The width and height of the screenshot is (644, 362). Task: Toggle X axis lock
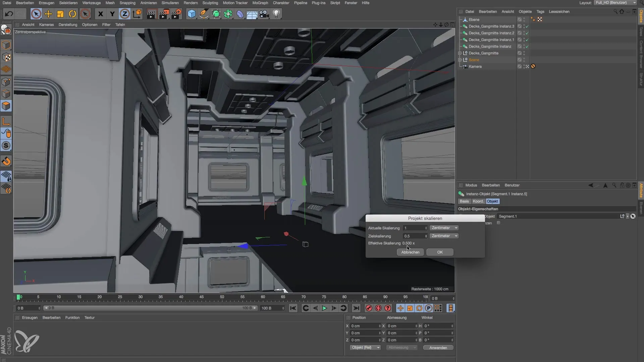(100, 14)
